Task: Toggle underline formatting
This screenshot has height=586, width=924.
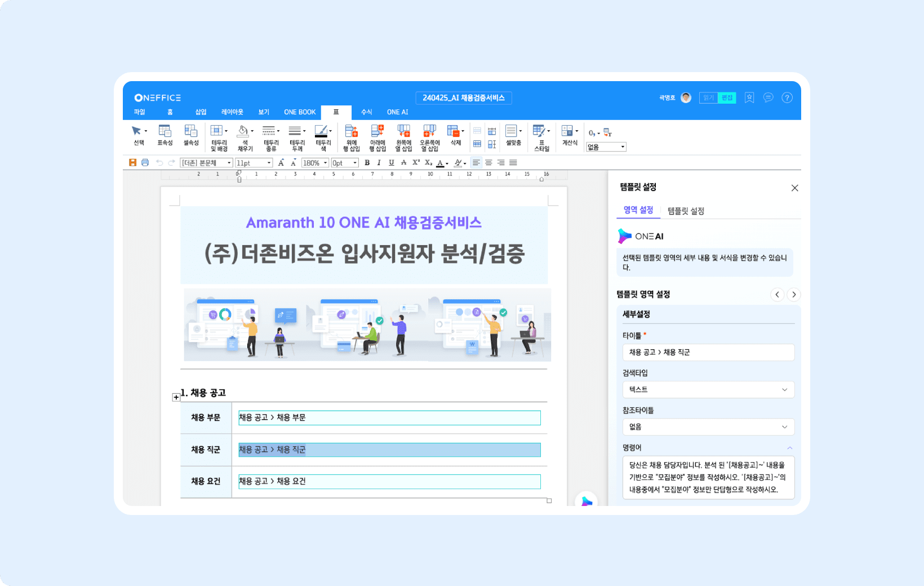Action: pos(391,163)
